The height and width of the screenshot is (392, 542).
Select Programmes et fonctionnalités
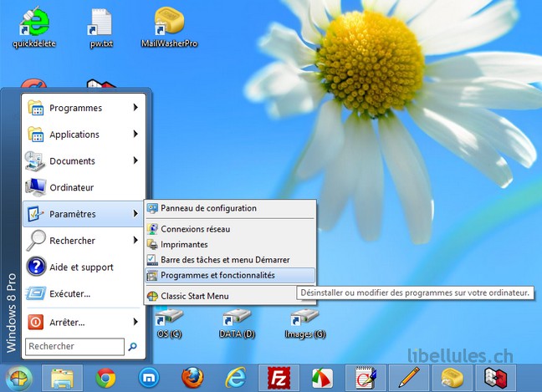click(217, 275)
